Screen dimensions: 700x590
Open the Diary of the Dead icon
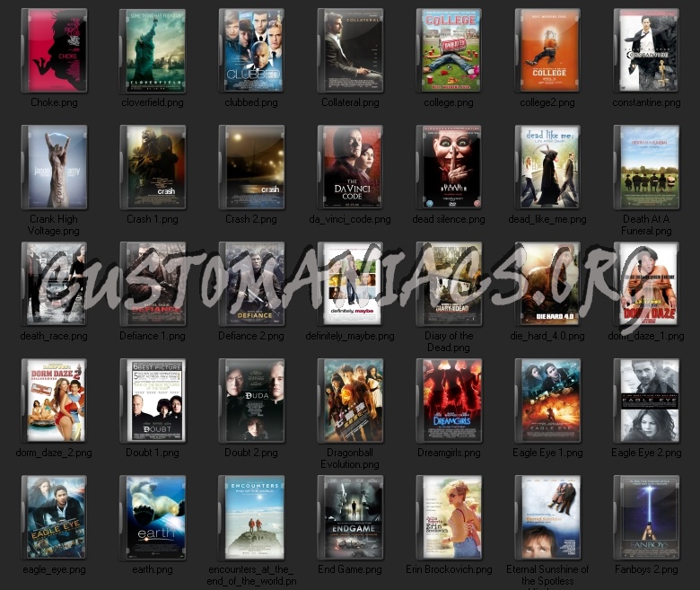[x=449, y=284]
